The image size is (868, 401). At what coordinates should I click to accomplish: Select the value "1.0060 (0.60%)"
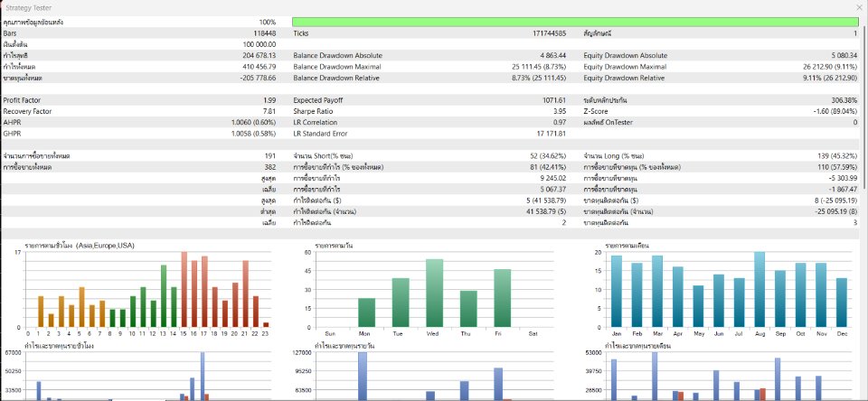pyautogui.click(x=253, y=122)
